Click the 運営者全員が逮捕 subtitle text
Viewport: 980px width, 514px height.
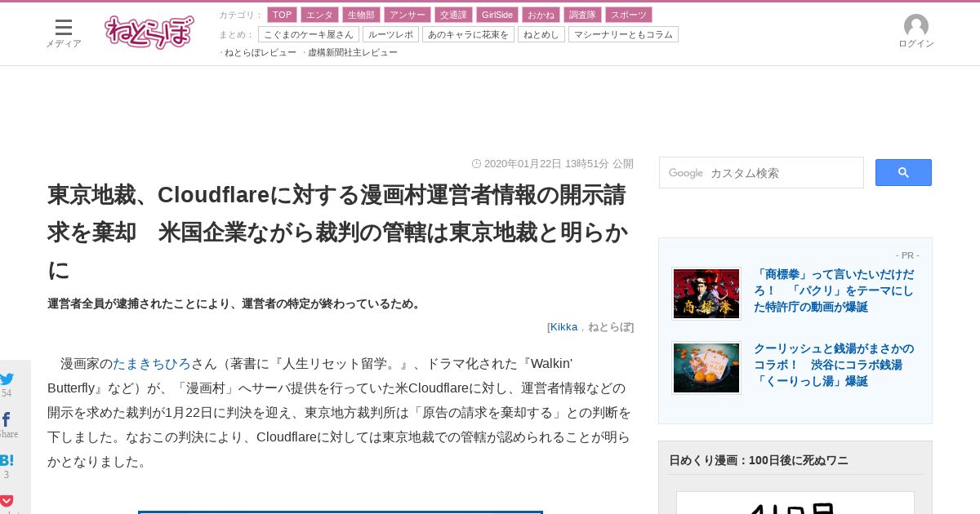coord(235,304)
